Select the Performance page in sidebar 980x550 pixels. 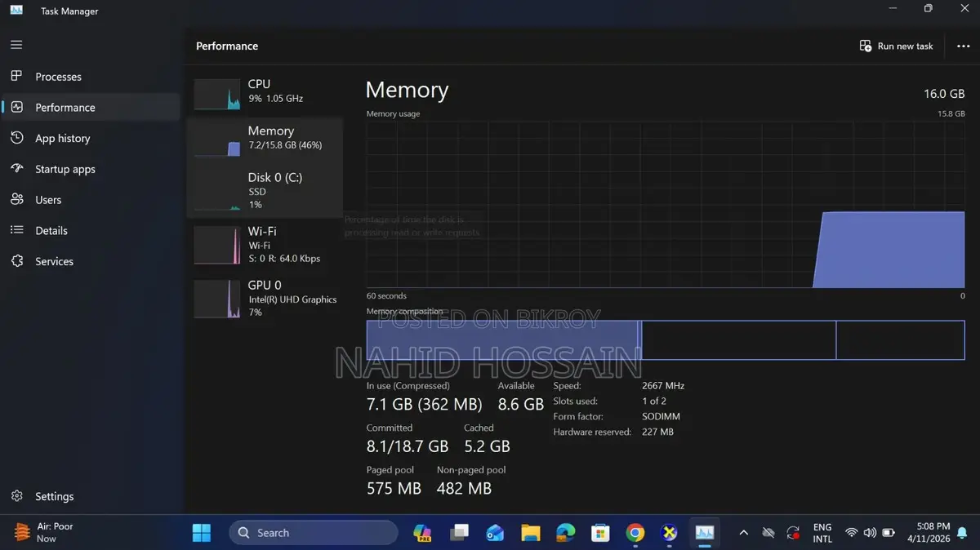[x=90, y=108]
